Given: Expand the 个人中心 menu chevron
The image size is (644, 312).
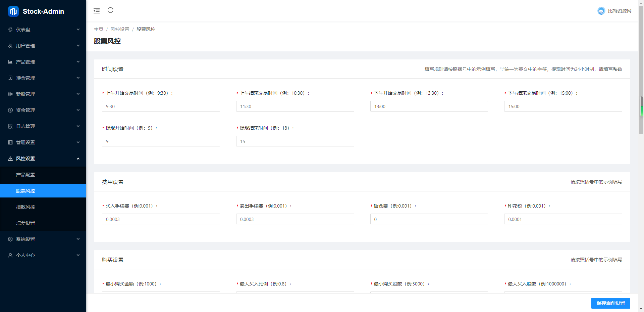Looking at the screenshot, I should coord(78,255).
